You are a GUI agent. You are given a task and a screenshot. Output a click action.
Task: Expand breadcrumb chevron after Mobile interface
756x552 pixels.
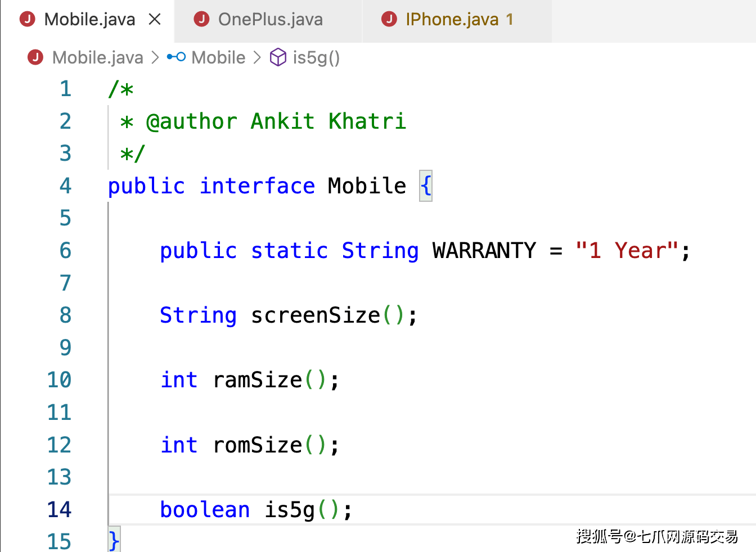pos(257,57)
